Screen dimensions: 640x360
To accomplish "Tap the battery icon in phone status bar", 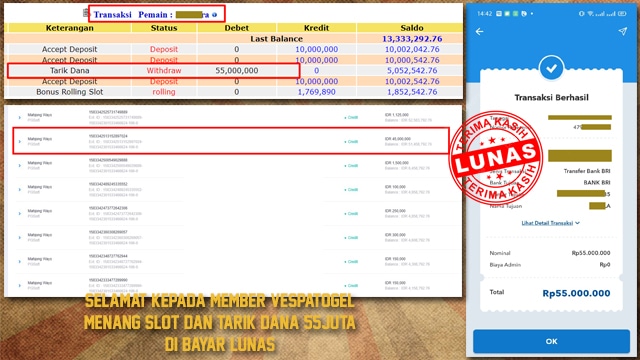I will coord(622,13).
